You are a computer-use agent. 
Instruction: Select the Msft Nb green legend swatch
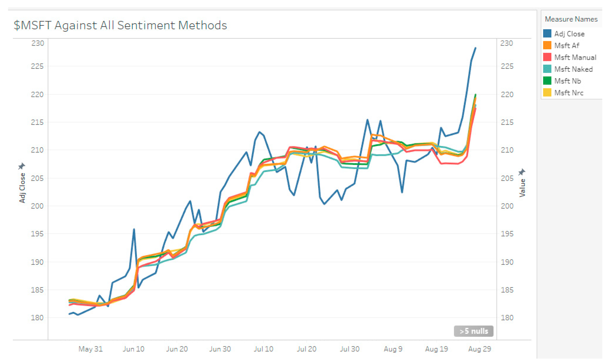tap(547, 81)
